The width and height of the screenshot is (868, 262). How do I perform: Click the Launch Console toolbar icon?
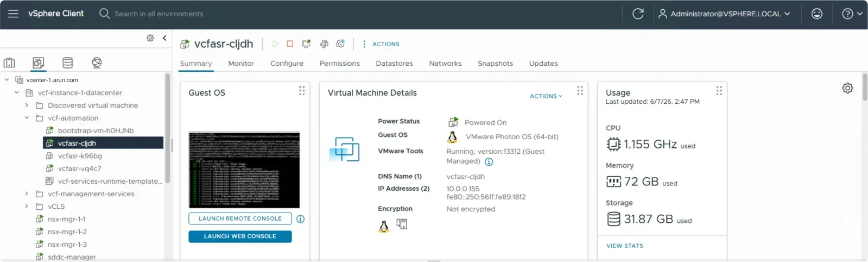[306, 43]
